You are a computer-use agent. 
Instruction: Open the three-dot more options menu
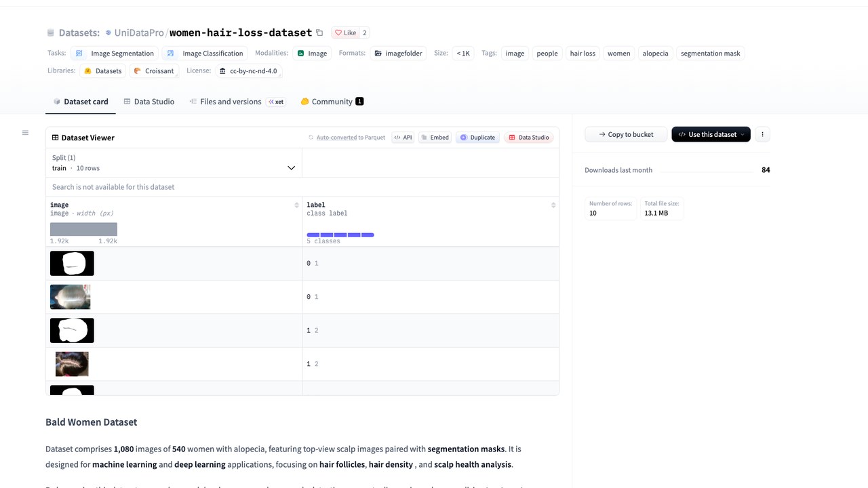[x=762, y=134]
